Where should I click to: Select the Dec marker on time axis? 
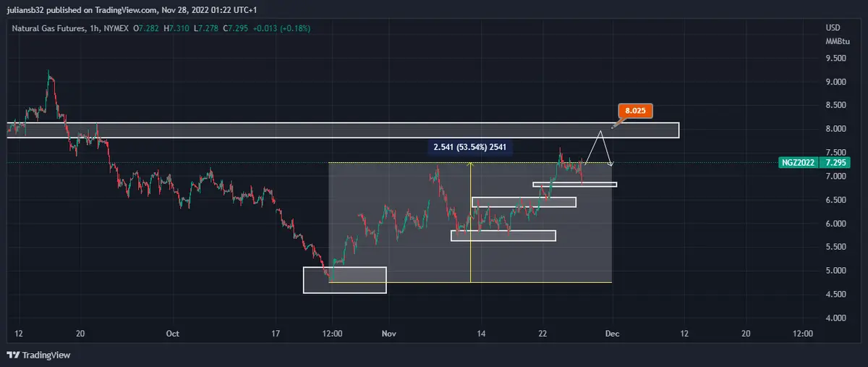613,334
